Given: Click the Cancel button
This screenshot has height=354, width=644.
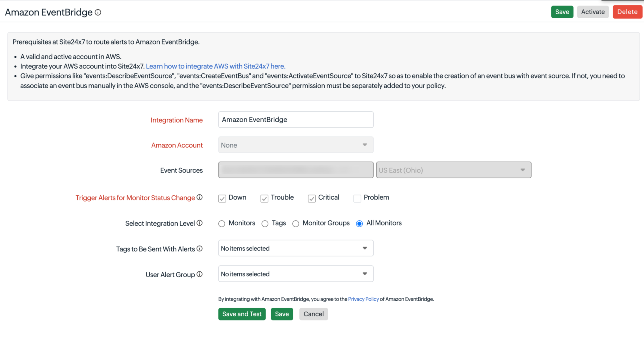Looking at the screenshot, I should click(x=313, y=314).
